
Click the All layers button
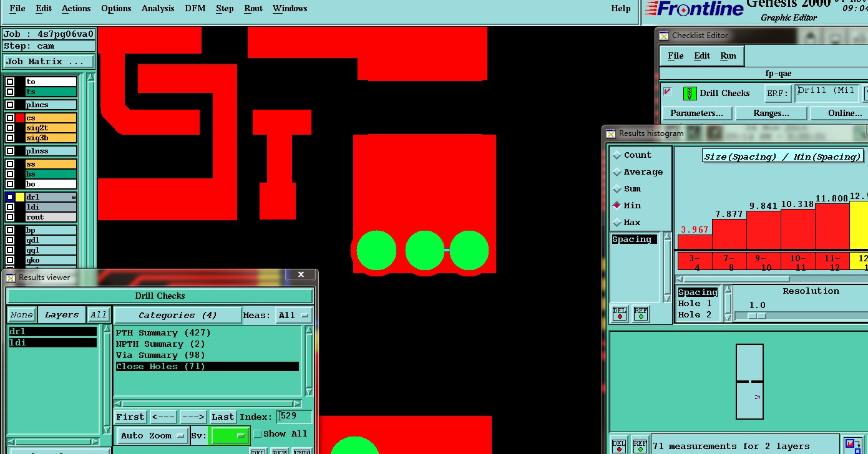(98, 316)
